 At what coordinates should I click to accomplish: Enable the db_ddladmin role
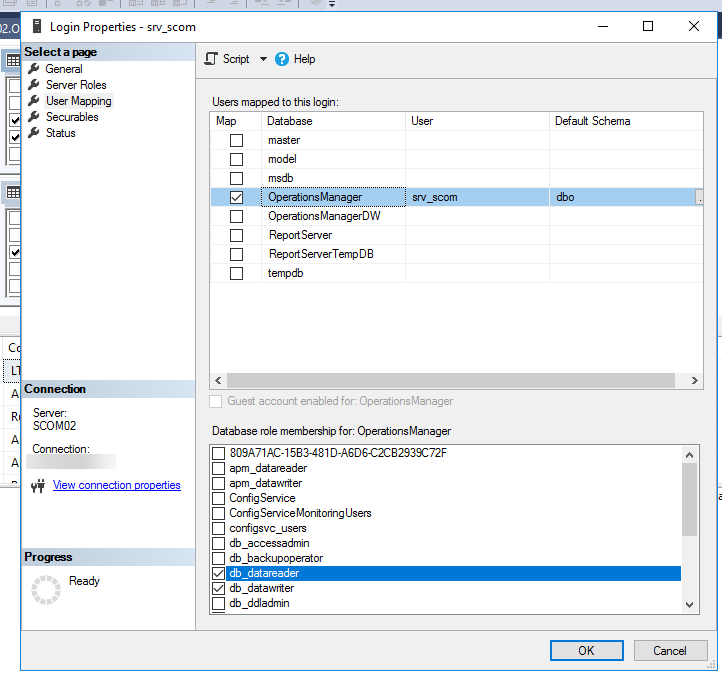pos(218,603)
